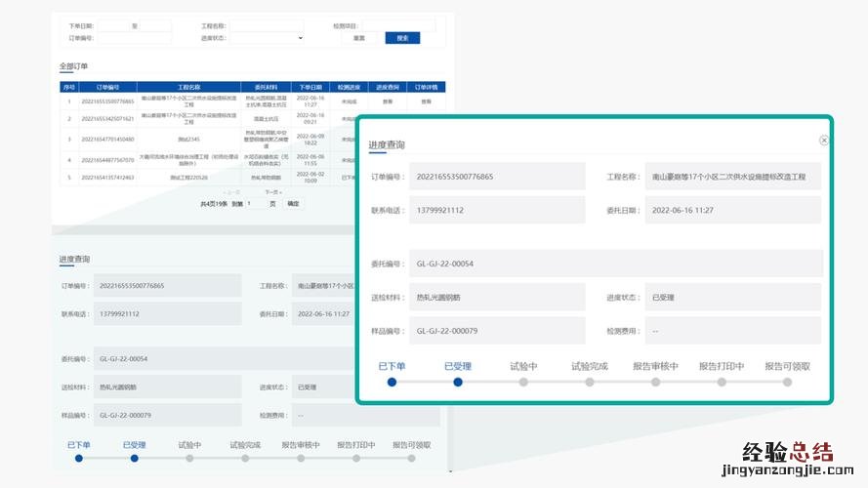Click the 重置 reset button
This screenshot has width=868, height=488.
coord(358,38)
